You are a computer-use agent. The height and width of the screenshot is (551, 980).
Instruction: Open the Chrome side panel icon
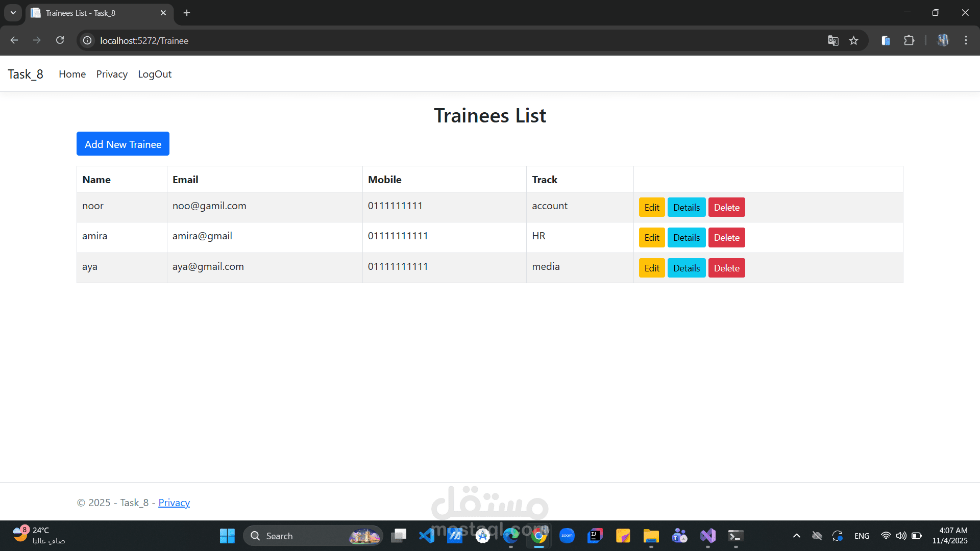886,40
